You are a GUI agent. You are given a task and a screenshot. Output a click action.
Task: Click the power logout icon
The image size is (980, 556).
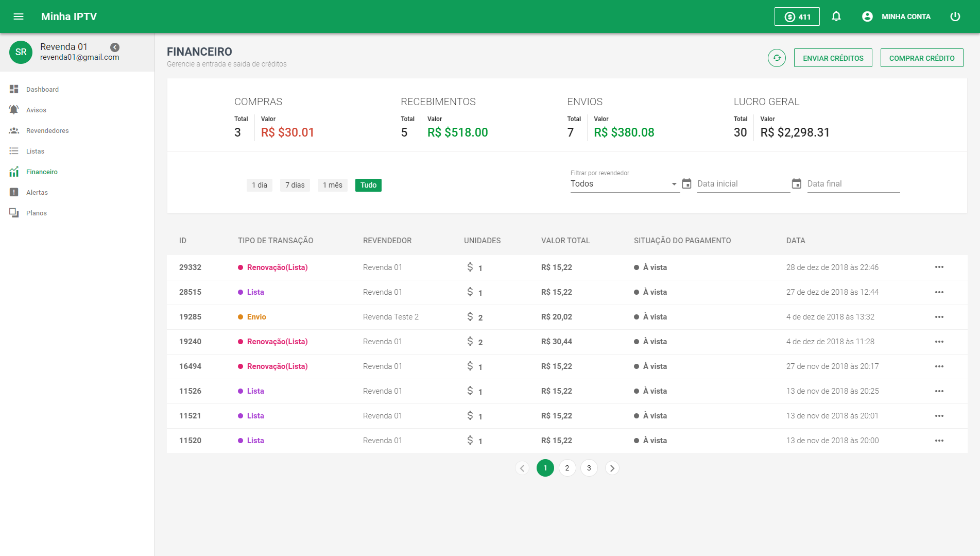(955, 16)
